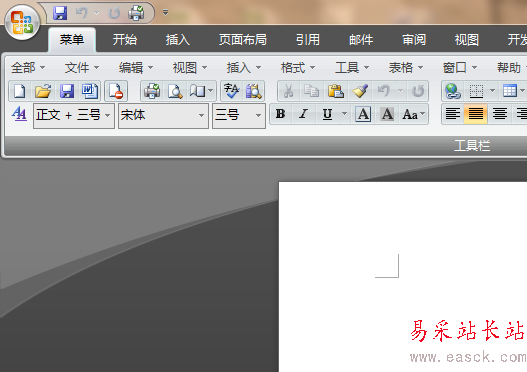527x372 pixels.
Task: Open change case Aa dropdown
Action: click(413, 114)
